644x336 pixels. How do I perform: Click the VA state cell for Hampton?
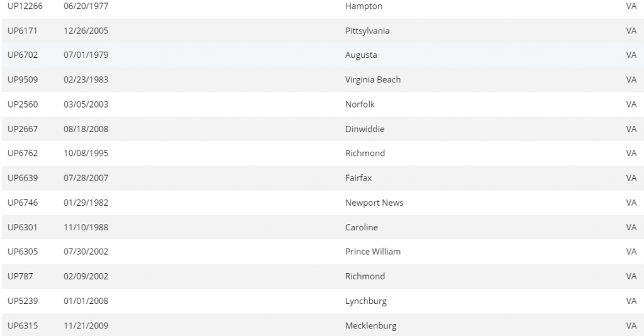click(631, 6)
